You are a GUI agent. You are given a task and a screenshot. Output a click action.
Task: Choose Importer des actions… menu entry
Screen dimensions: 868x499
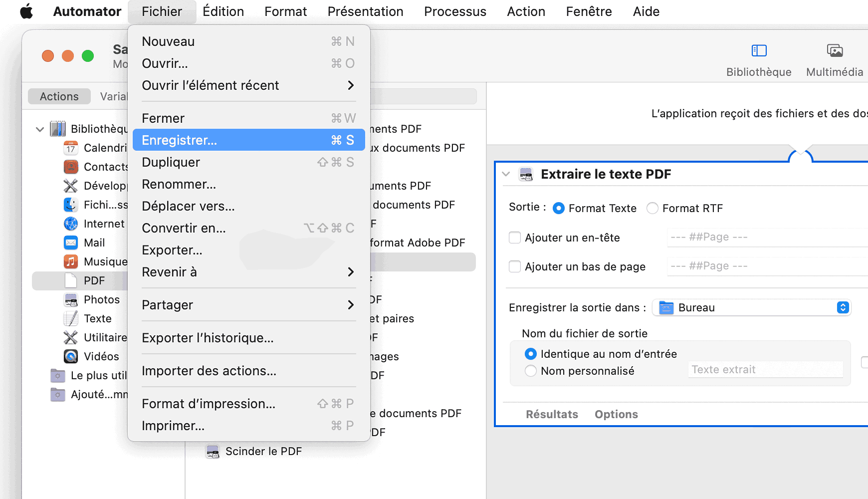248,371
